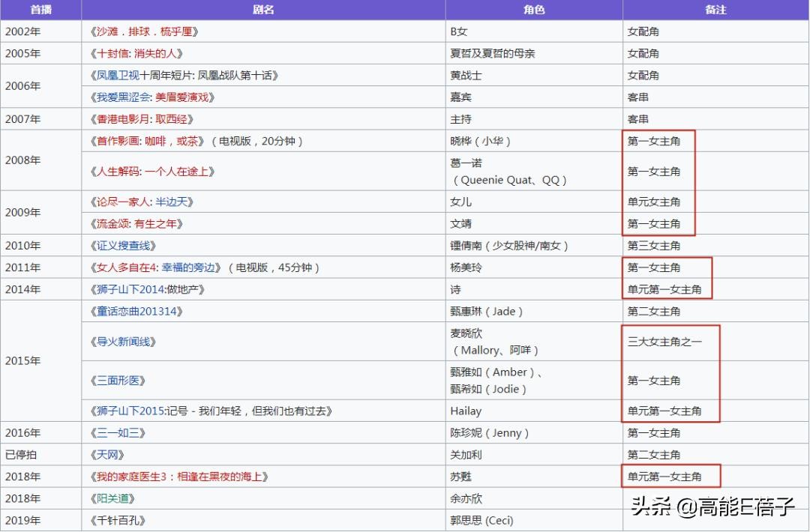Click the 备注 column header
Image resolution: width=810 pixels, height=532 pixels.
tap(715, 10)
